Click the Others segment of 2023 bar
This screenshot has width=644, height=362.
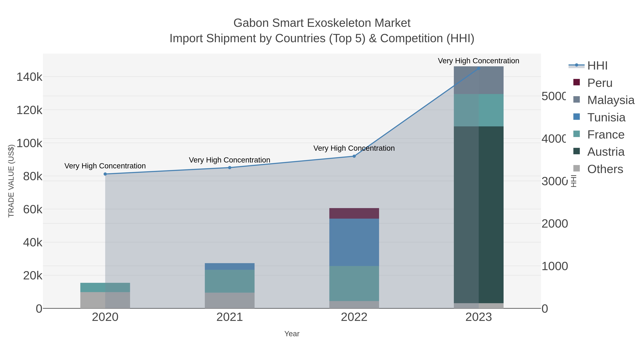479,306
